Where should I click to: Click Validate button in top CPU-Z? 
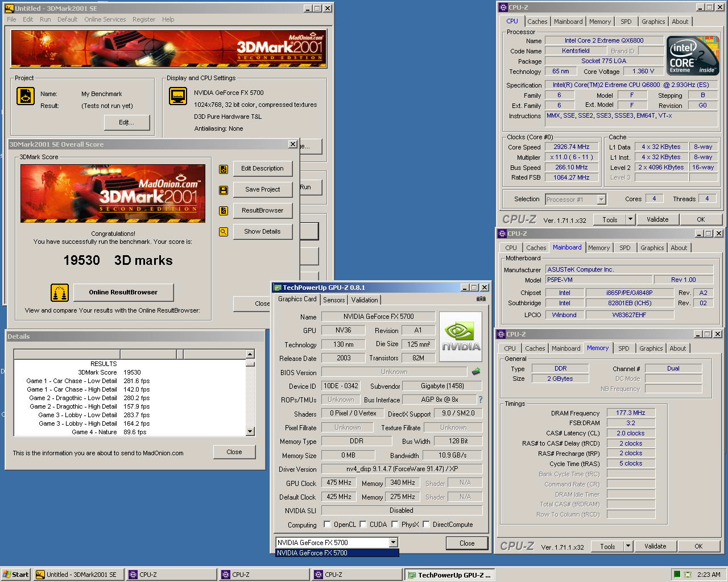pos(657,219)
